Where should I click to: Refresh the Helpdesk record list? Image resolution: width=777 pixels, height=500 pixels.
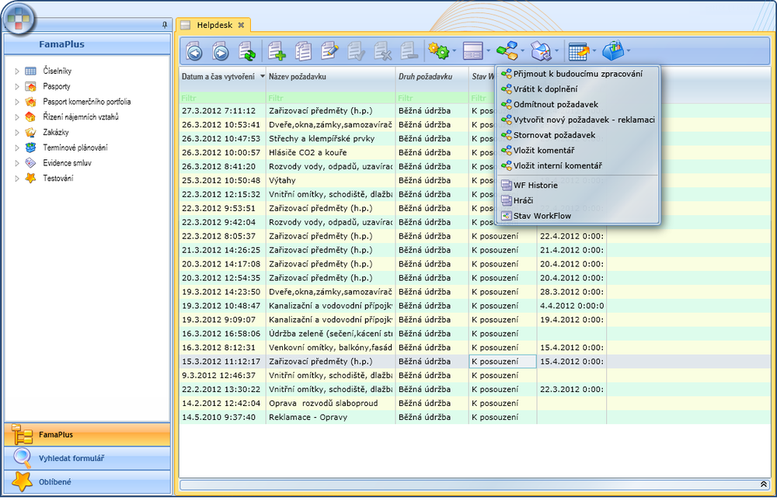246,50
